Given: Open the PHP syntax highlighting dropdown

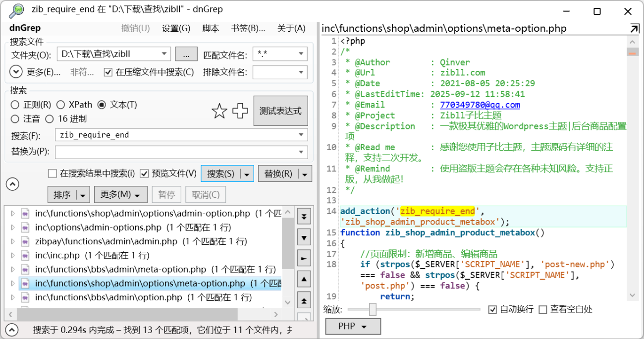Looking at the screenshot, I should click(x=353, y=326).
